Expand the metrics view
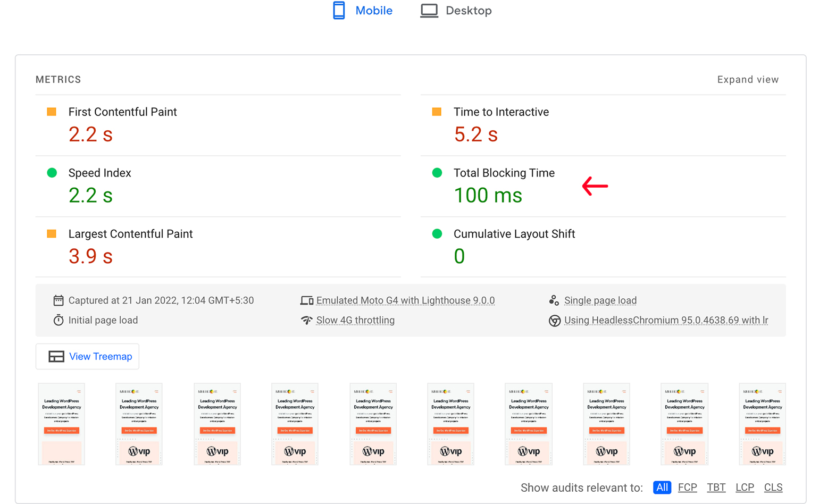 click(x=748, y=80)
